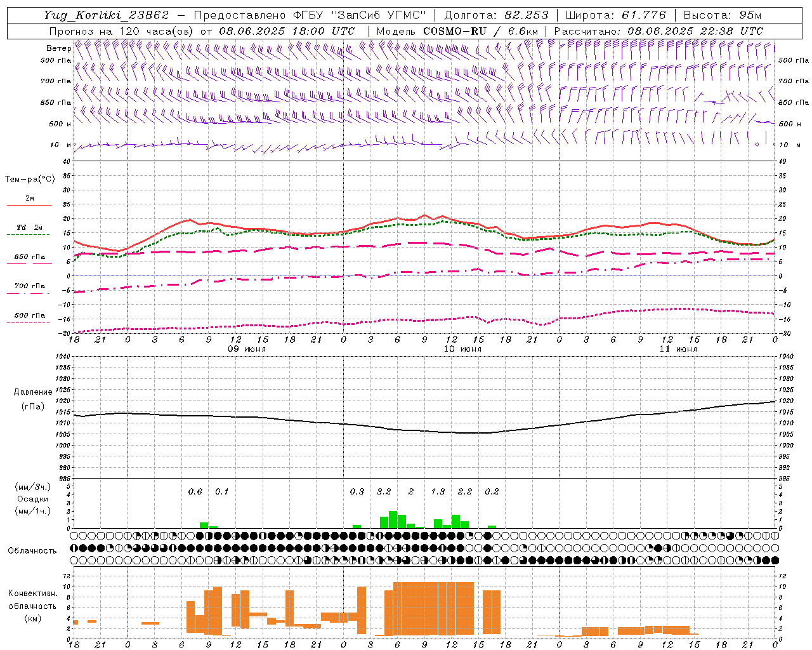Viewport: 812px width, 650px height.
Task: Click the 1.3 precipitation total
Action: 438,492
